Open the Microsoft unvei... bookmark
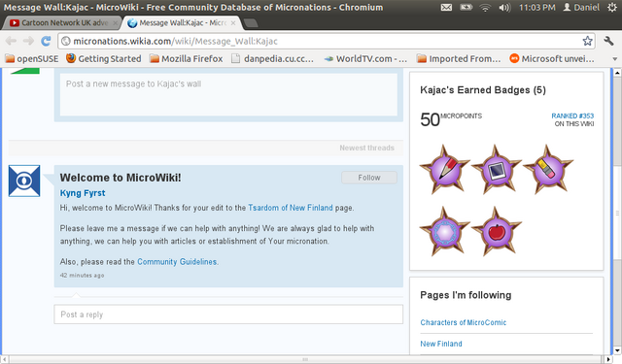The height and width of the screenshot is (364, 622). click(x=552, y=58)
